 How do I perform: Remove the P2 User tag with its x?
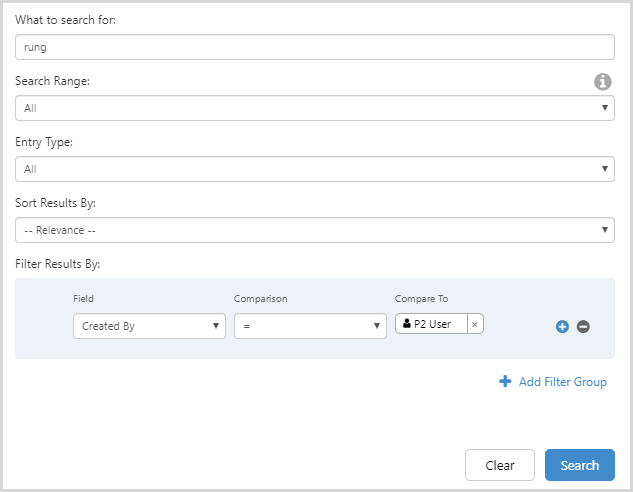click(x=475, y=324)
